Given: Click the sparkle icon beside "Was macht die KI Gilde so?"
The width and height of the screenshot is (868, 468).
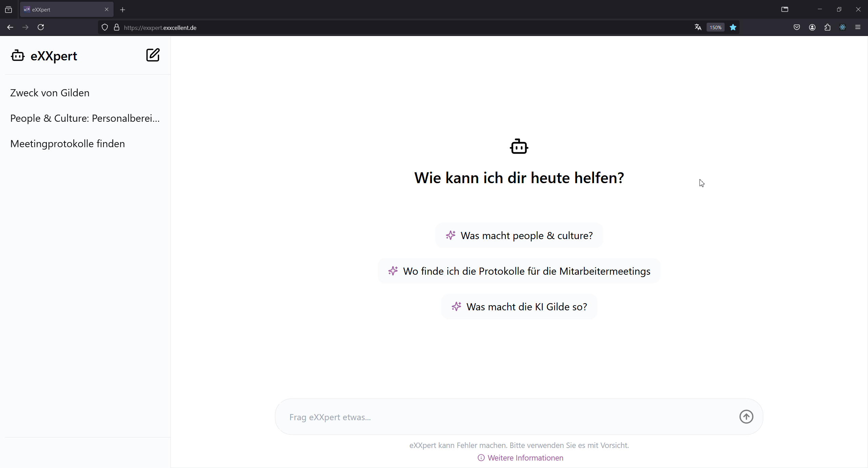Looking at the screenshot, I should point(456,306).
